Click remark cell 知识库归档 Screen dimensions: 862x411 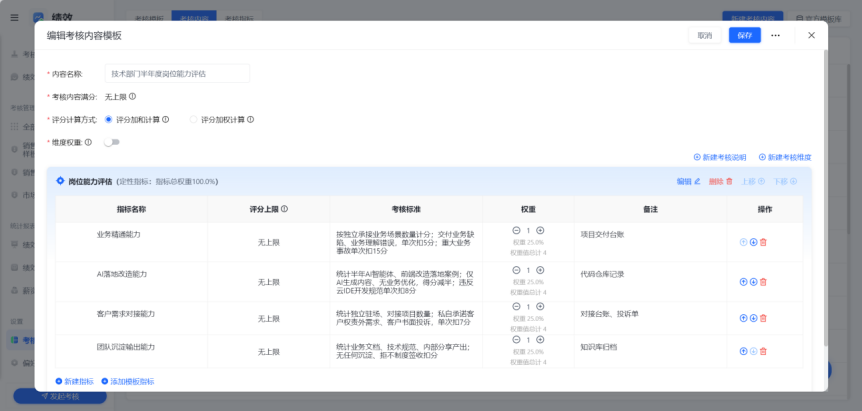tap(599, 347)
